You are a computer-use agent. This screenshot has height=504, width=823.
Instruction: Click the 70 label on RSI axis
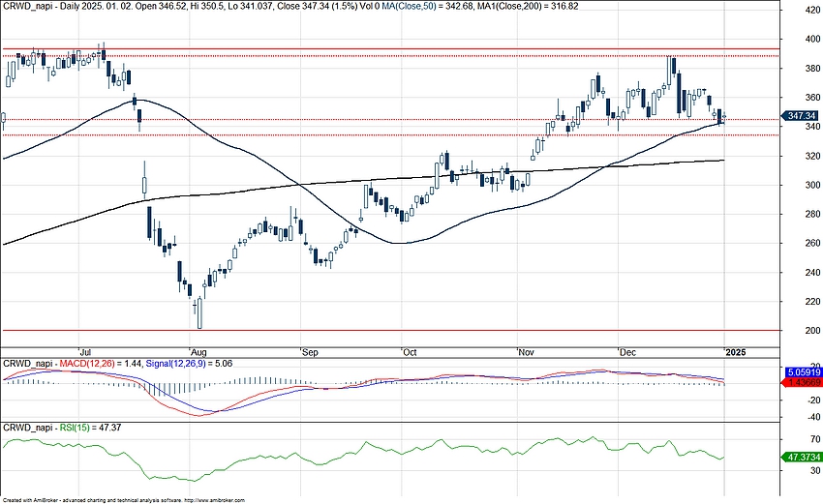coord(815,439)
